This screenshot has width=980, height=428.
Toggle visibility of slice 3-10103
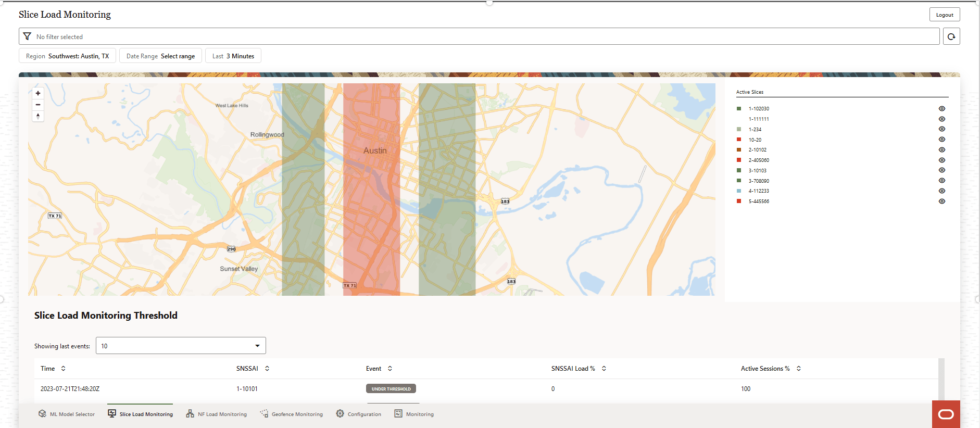pos(942,170)
